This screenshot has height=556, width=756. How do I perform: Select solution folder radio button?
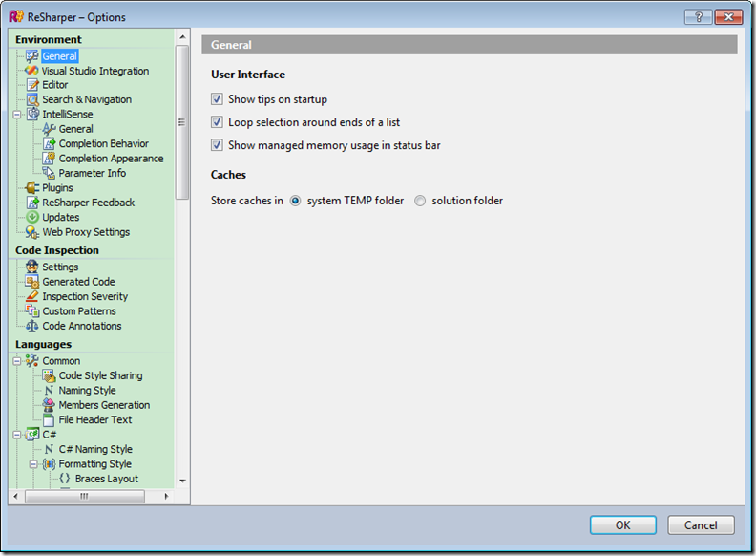point(420,201)
